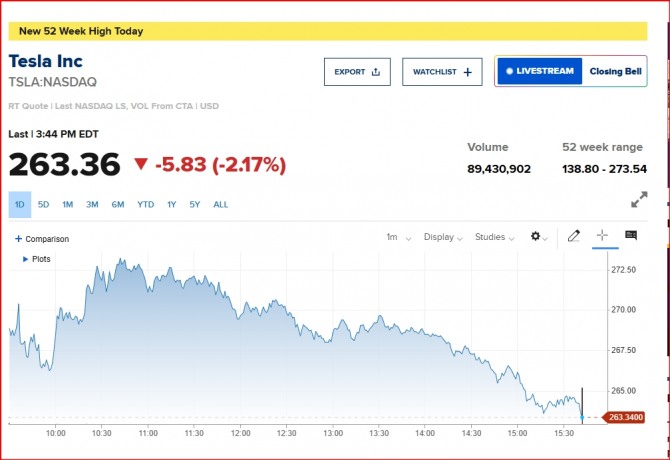The image size is (670, 460).
Task: Click the Export button
Action: (x=357, y=72)
